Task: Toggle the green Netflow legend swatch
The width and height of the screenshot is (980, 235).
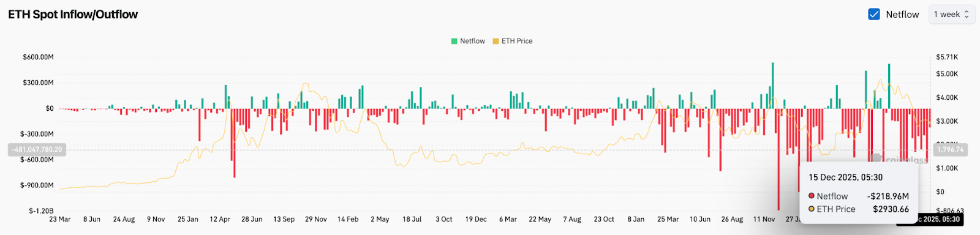Action: (x=454, y=41)
